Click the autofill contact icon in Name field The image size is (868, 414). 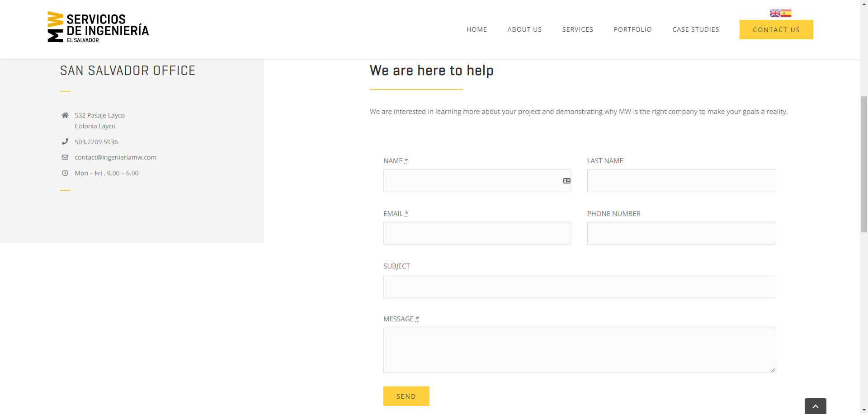click(x=566, y=181)
